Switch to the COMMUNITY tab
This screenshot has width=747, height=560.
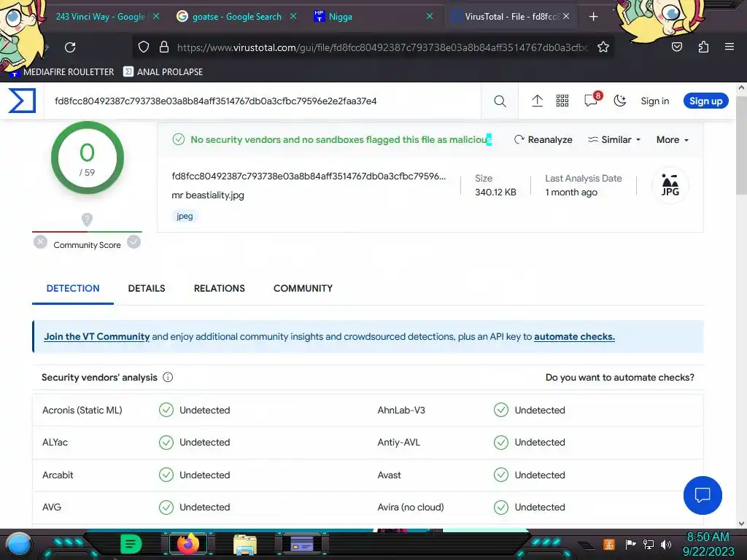[303, 288]
